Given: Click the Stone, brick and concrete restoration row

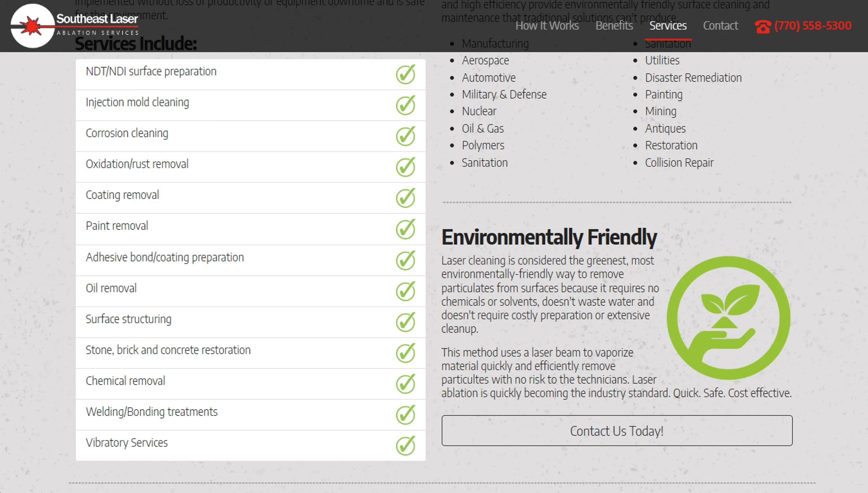Looking at the screenshot, I should 251,353.
